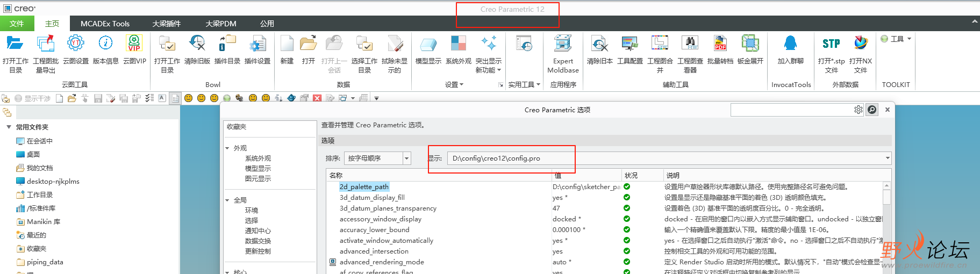Select 数据交换 in options tree

click(258, 241)
